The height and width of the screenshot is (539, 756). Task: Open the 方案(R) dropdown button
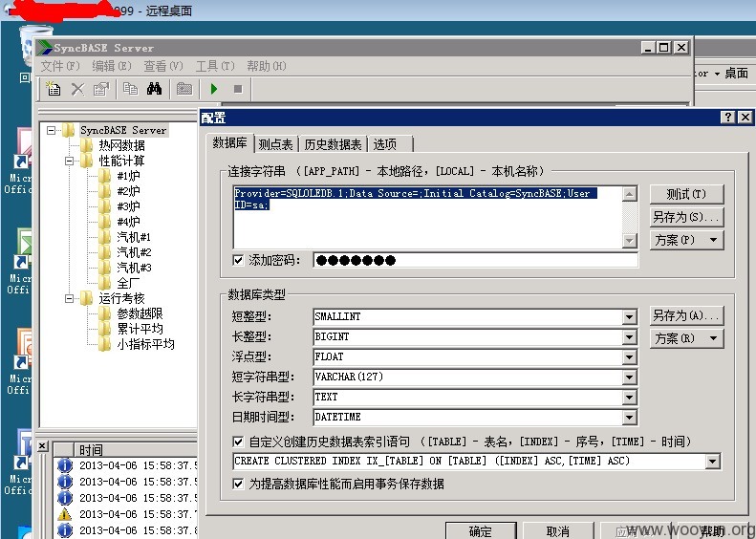pos(686,338)
